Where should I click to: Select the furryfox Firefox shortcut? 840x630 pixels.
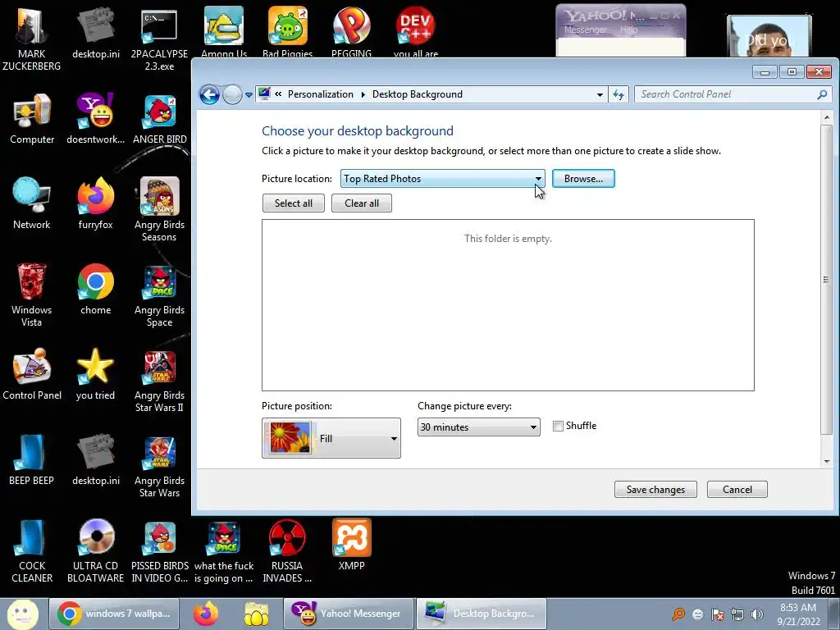tap(95, 203)
